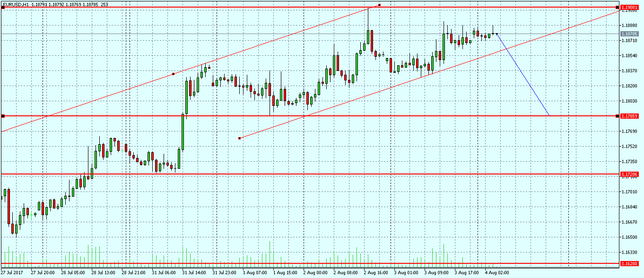Image resolution: width=644 pixels, height=278 pixels.
Task: Select the red 1.19081 price tag
Action: pyautogui.click(x=629, y=8)
